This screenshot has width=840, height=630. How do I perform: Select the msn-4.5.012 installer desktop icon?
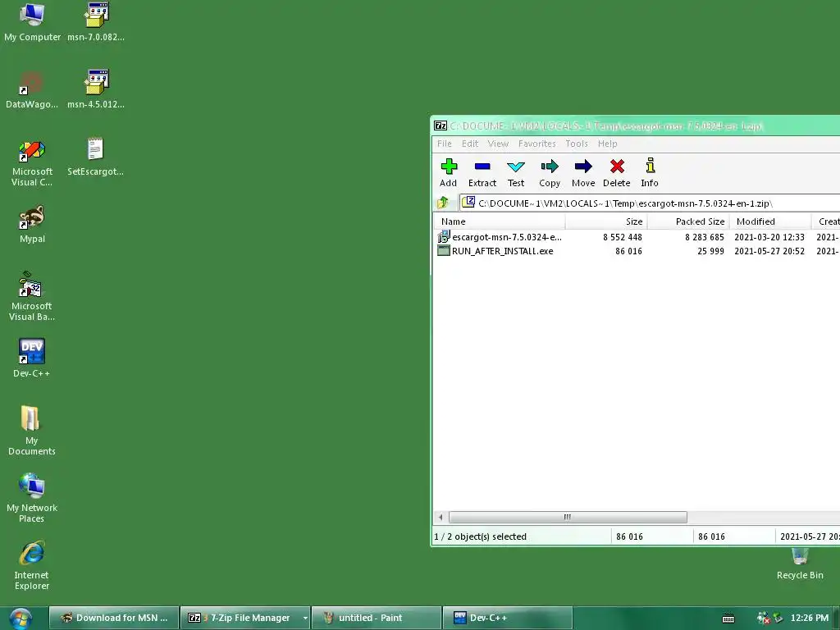96,89
